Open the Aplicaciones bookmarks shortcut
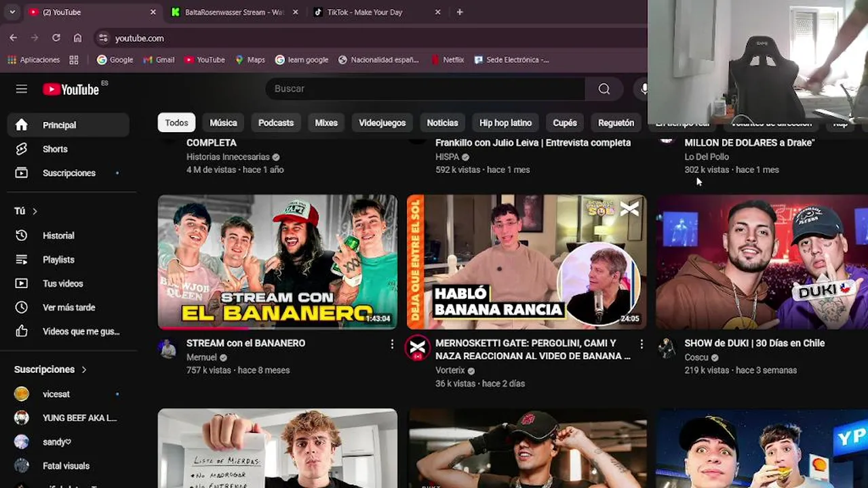 click(34, 60)
